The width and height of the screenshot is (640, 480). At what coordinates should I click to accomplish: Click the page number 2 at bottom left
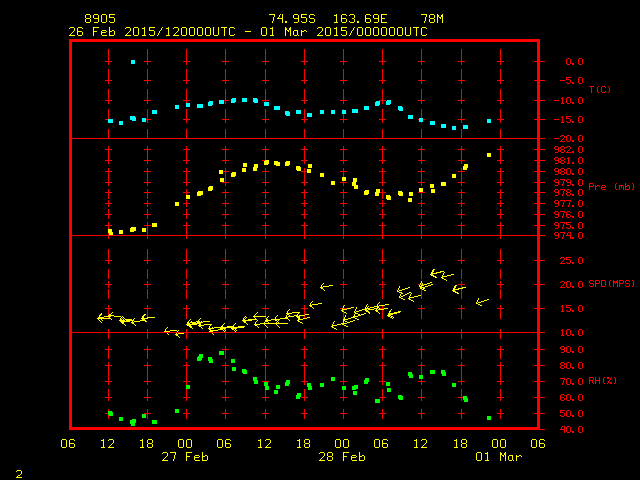click(19, 474)
